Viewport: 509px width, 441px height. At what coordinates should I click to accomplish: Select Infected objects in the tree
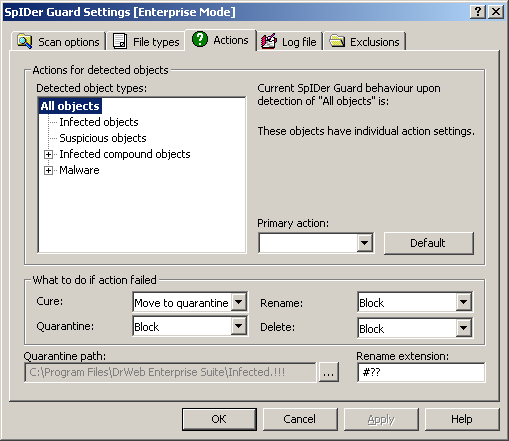pyautogui.click(x=99, y=122)
